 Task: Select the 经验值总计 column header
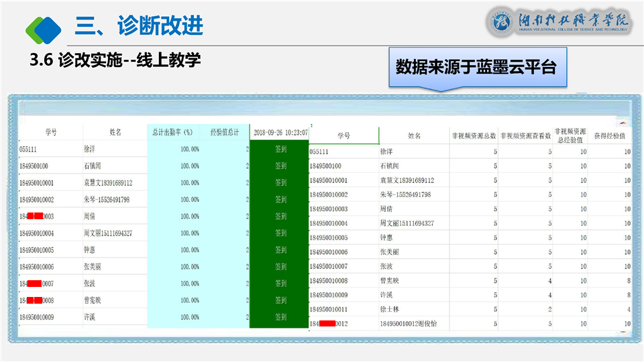[x=224, y=132]
